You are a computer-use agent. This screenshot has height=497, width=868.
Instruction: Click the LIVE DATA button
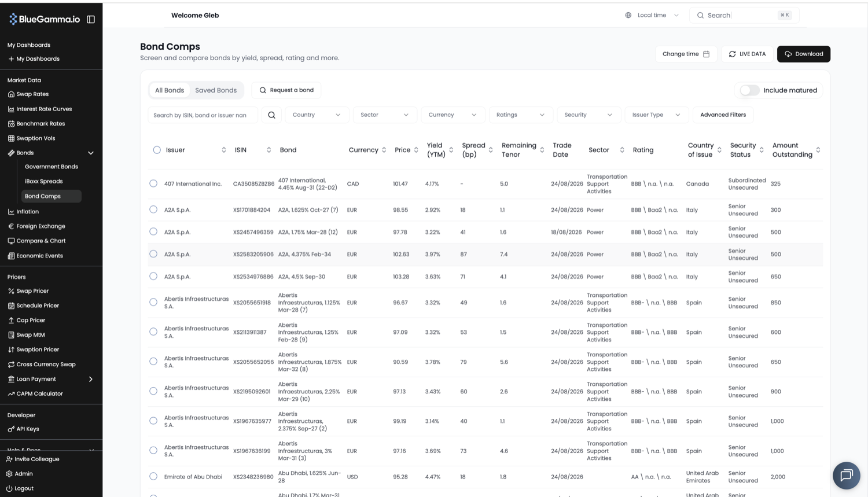747,54
